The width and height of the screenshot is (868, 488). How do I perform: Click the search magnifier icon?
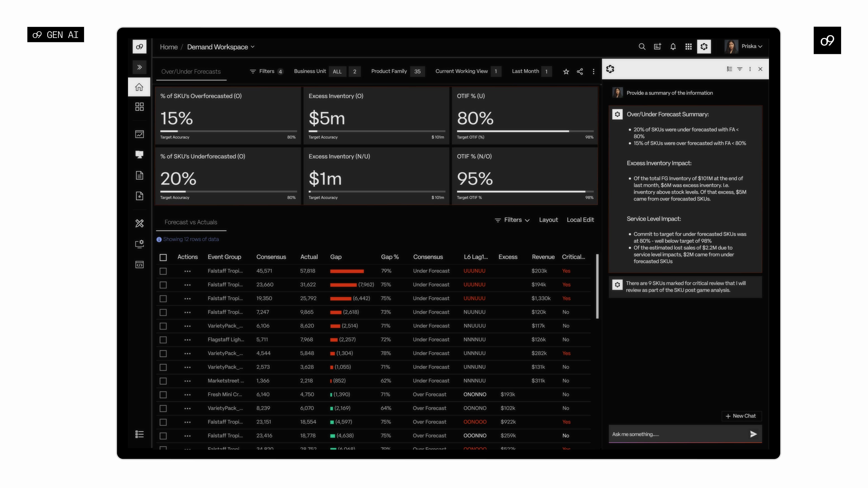(642, 47)
